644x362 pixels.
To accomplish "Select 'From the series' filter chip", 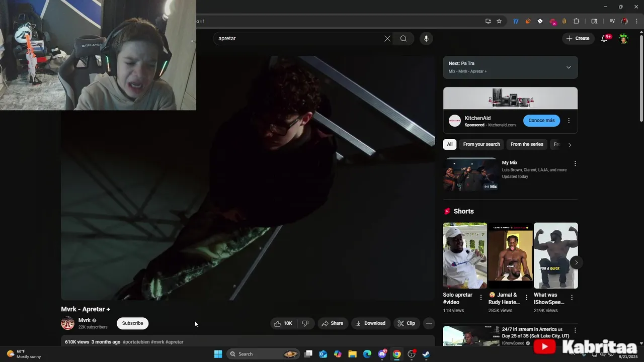I will tap(527, 144).
